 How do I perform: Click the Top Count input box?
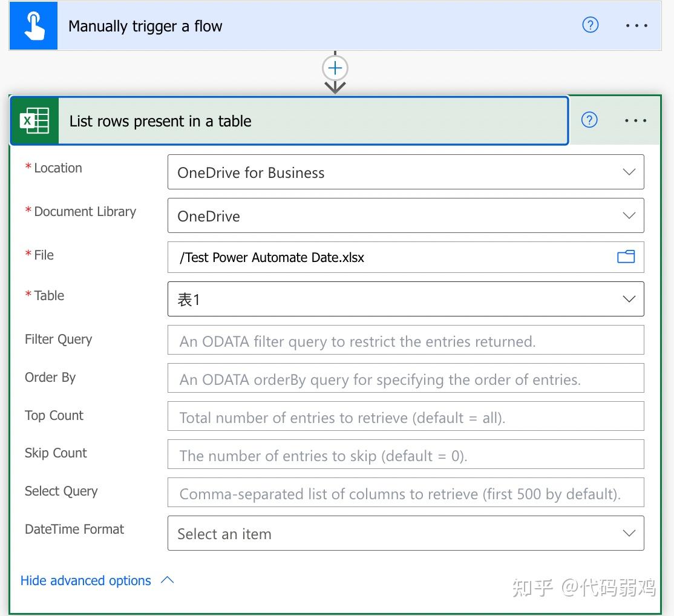[405, 416]
